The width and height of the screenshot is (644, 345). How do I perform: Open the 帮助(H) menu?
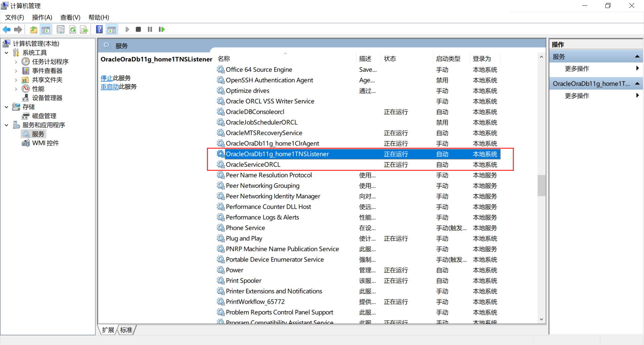(x=99, y=17)
